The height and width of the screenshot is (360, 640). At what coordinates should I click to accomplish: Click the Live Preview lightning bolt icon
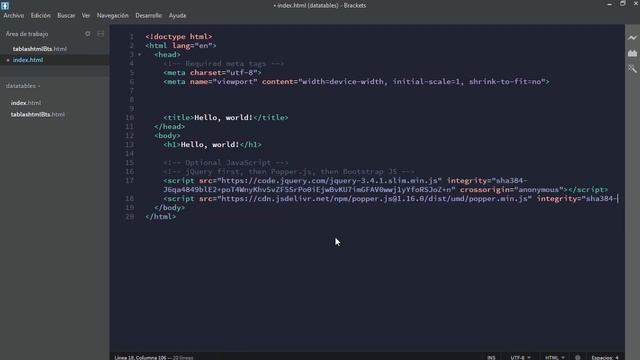(632, 38)
